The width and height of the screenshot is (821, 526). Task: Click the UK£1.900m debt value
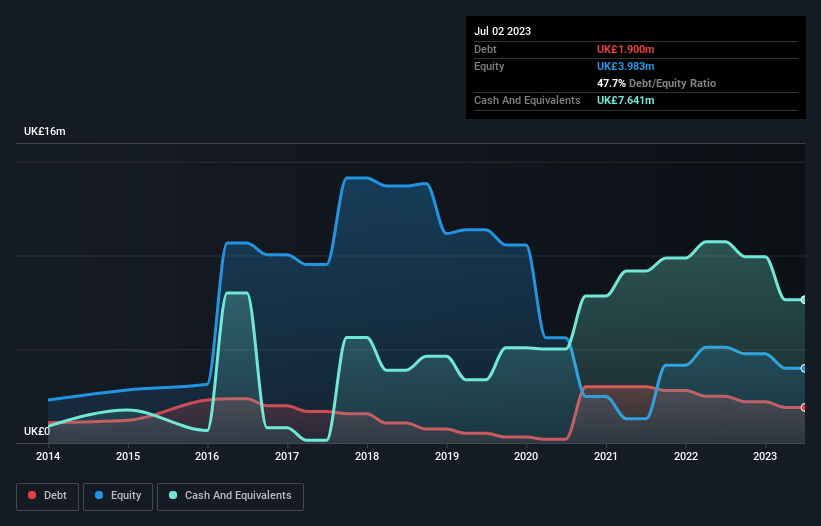tap(626, 49)
